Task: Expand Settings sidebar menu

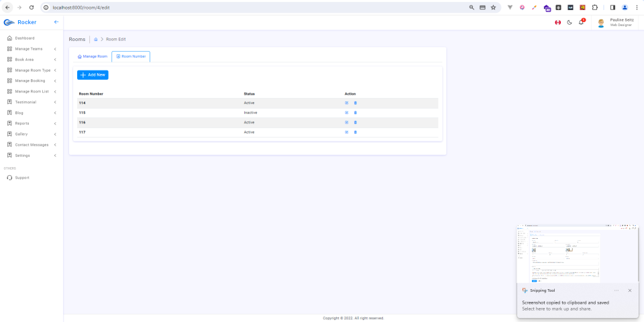Action: (x=32, y=156)
